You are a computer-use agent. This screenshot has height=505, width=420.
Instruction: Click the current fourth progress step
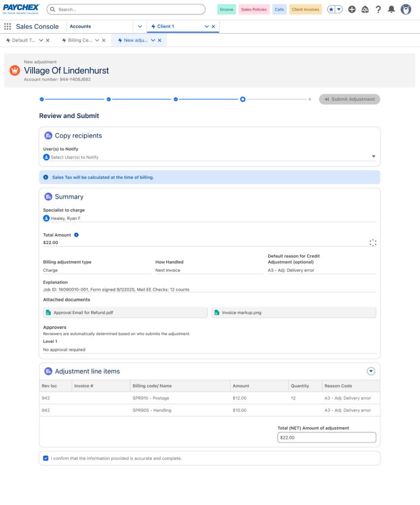(243, 99)
